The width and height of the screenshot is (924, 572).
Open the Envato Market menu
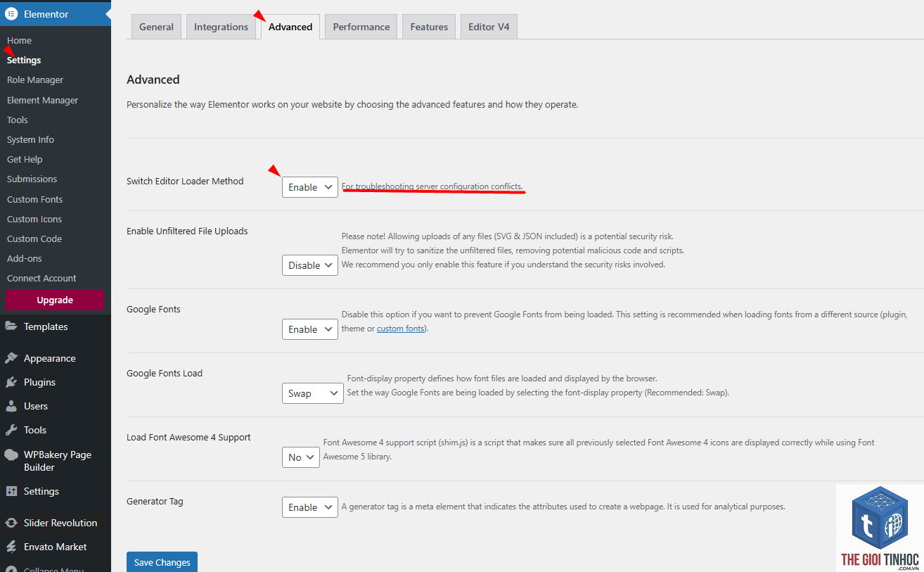[x=56, y=547]
